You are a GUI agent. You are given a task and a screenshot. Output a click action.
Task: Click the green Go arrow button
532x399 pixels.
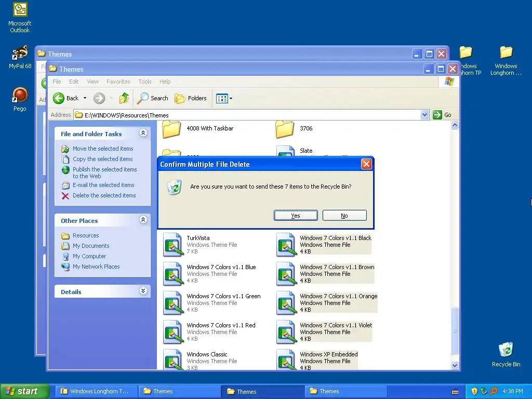click(437, 115)
